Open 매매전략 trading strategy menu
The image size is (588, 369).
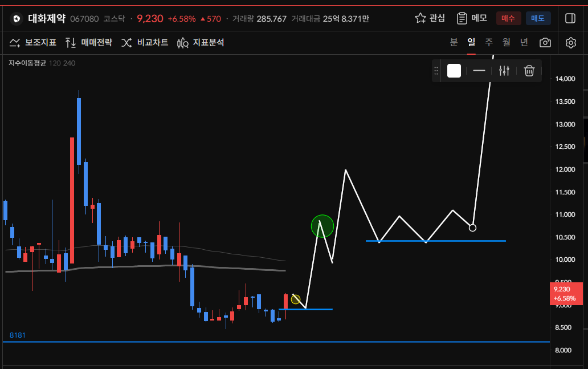[89, 42]
